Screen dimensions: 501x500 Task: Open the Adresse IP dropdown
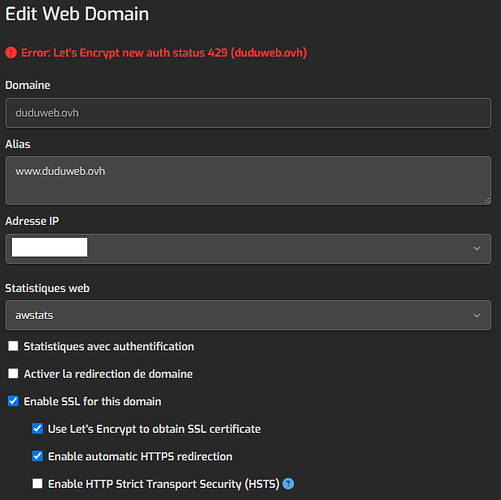pyautogui.click(x=248, y=249)
